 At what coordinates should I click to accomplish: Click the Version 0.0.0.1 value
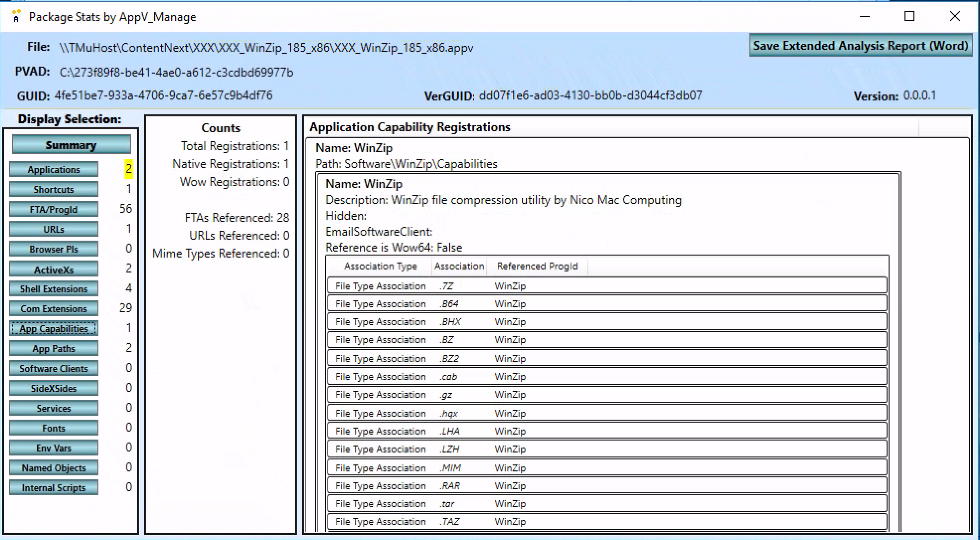[920, 95]
